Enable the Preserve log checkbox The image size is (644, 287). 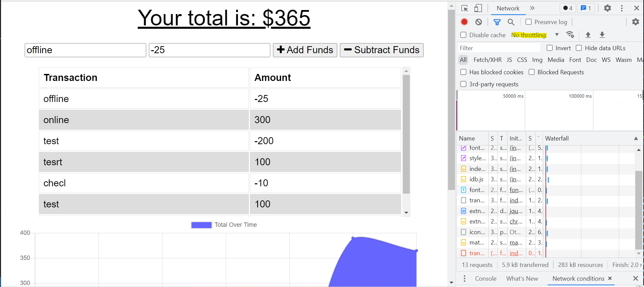(529, 22)
